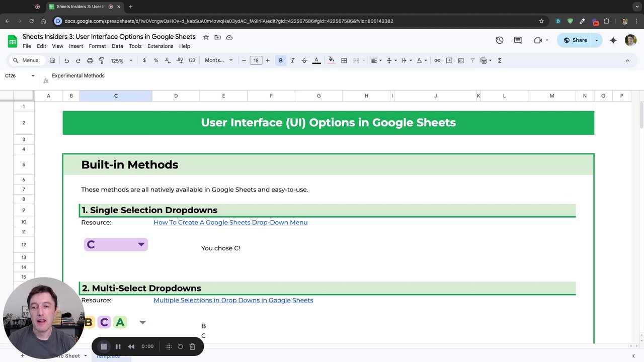Click the Redo icon in the toolbar

[78, 60]
